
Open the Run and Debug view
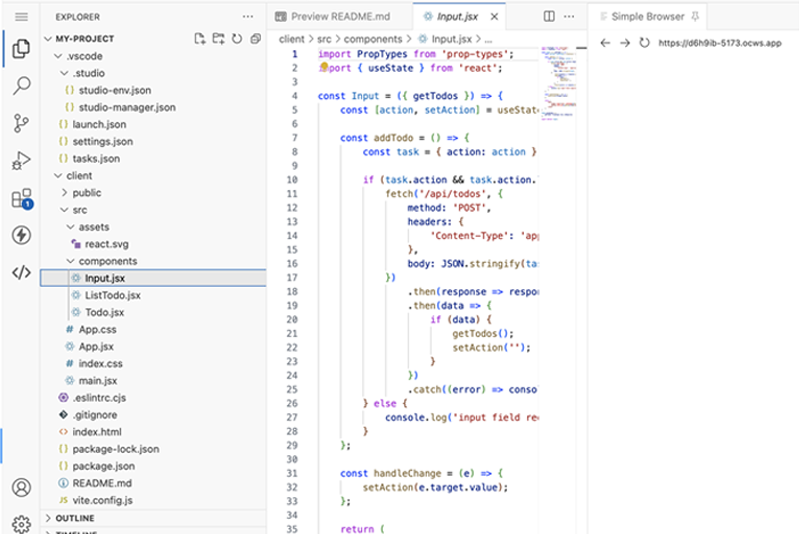click(21, 160)
